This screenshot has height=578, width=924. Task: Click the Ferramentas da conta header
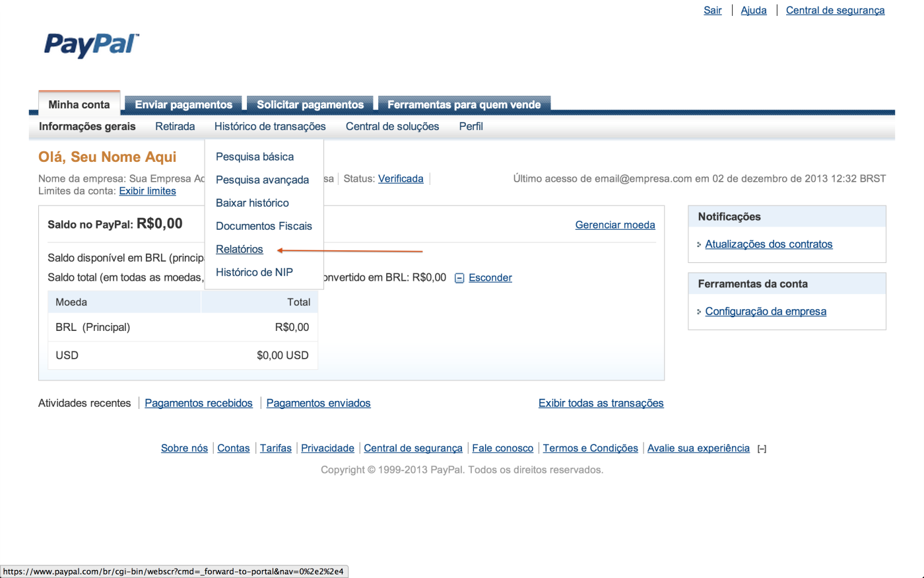pos(787,284)
